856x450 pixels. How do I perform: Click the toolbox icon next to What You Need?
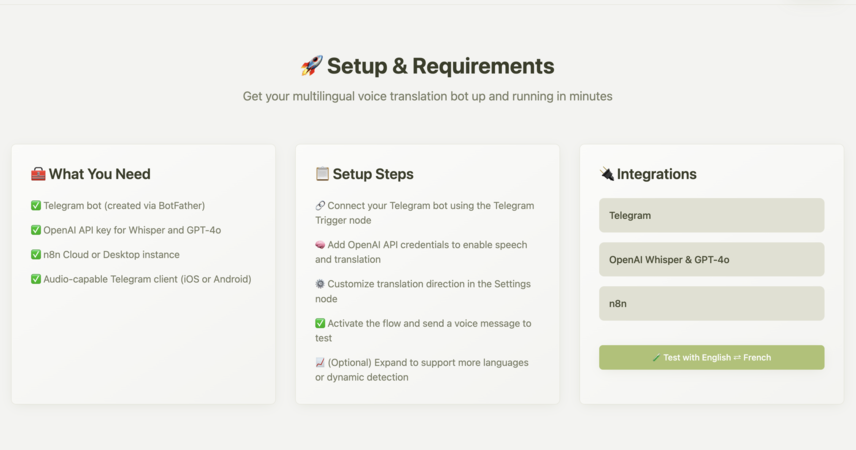pos(38,174)
